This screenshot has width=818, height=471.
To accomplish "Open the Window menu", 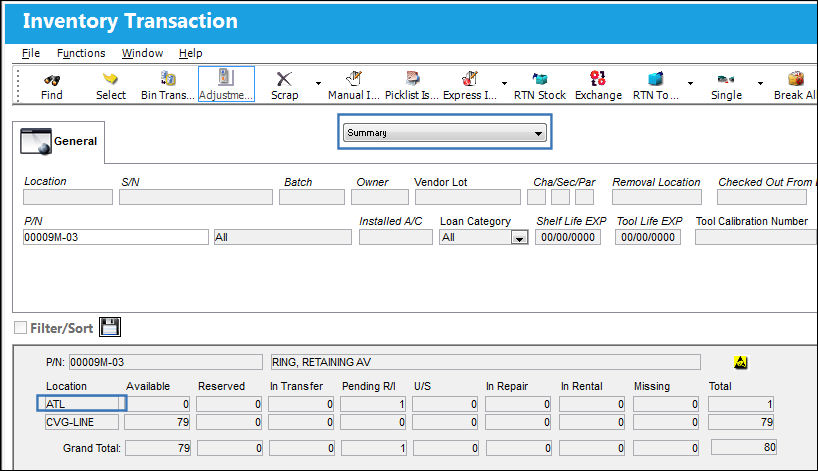I will (x=142, y=53).
